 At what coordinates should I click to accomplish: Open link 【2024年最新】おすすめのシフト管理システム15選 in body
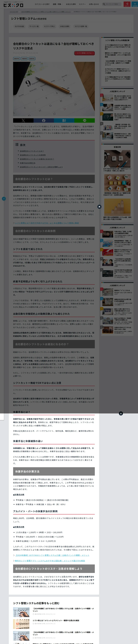[x=52, y=555]
